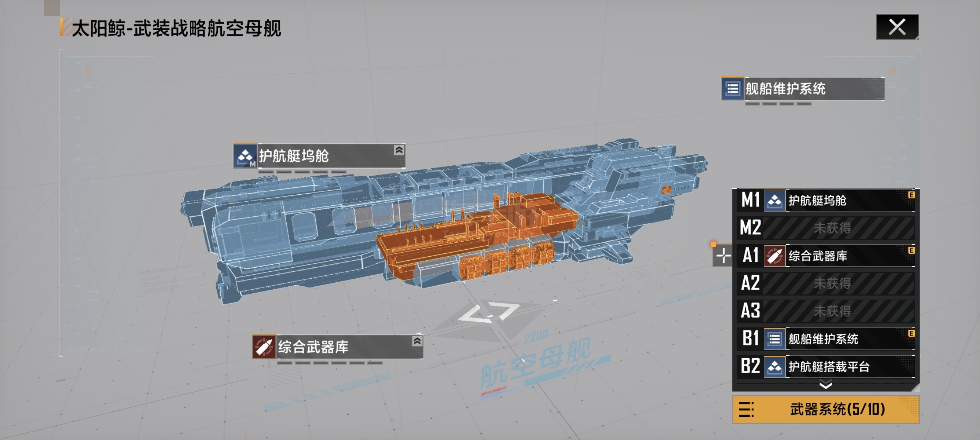Click the B2 row drone icon
This screenshot has width=980, height=440.
[774, 367]
